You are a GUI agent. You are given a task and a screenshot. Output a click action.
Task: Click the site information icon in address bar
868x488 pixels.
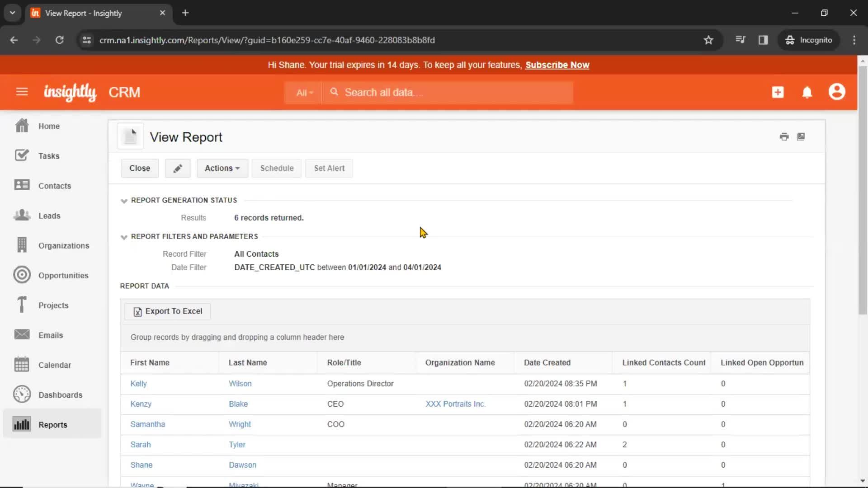[x=86, y=40]
